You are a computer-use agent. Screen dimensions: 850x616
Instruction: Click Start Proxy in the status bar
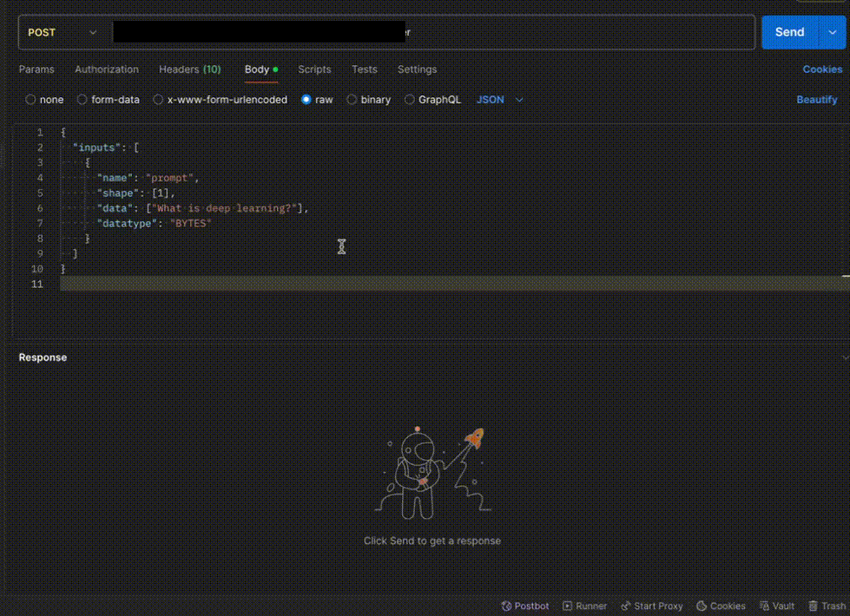(x=652, y=606)
